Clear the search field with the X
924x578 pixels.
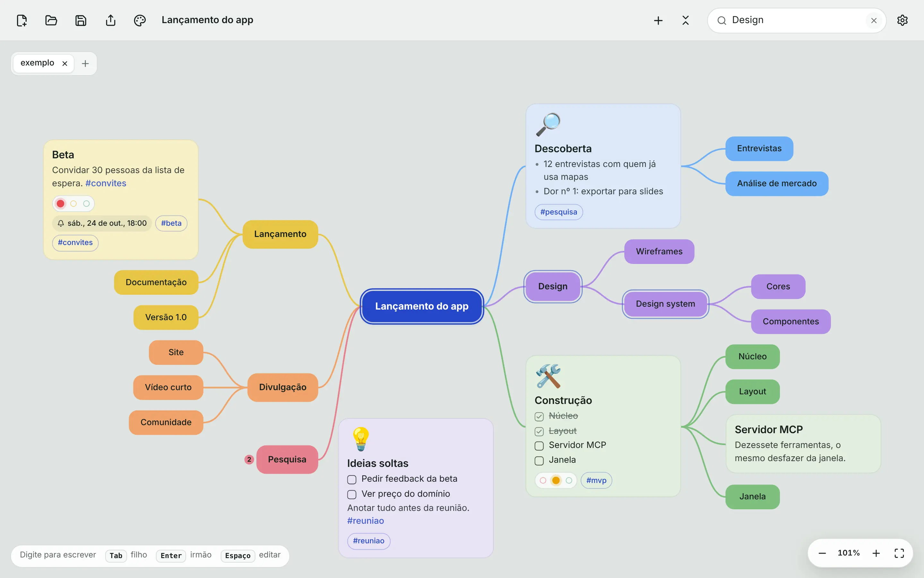tap(874, 21)
